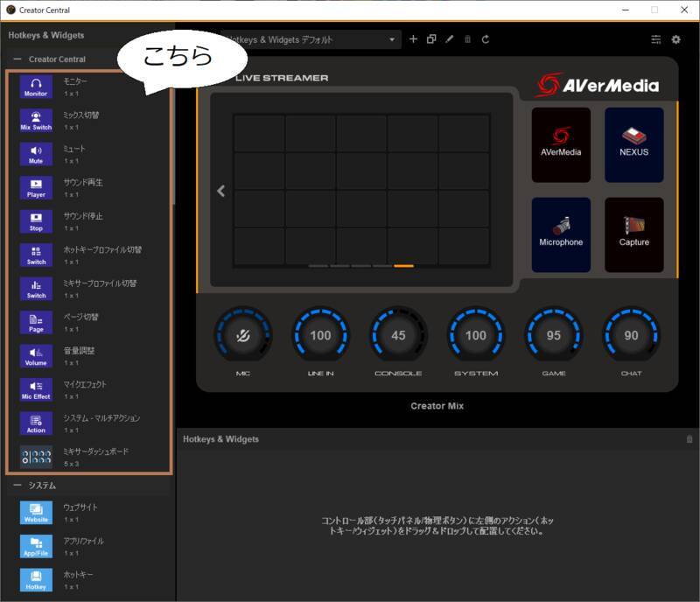Image resolution: width=700 pixels, height=602 pixels.
Task: Collapse the Creator Central section
Action: click(x=17, y=59)
